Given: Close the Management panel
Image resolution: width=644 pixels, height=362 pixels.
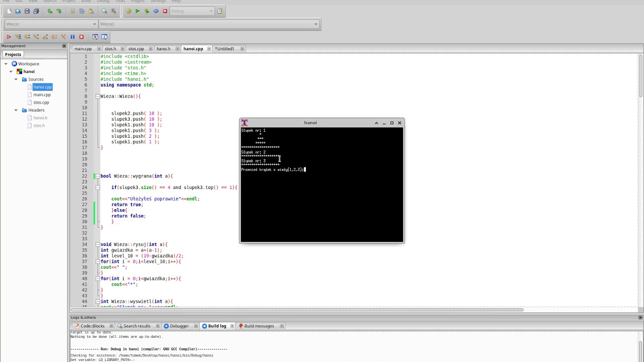Looking at the screenshot, I should click(64, 46).
